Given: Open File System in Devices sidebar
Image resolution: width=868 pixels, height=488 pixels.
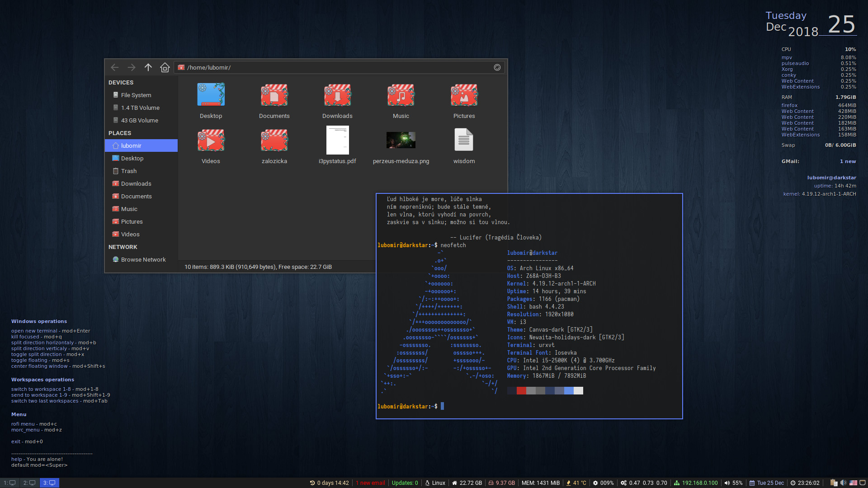Looking at the screenshot, I should point(141,95).
